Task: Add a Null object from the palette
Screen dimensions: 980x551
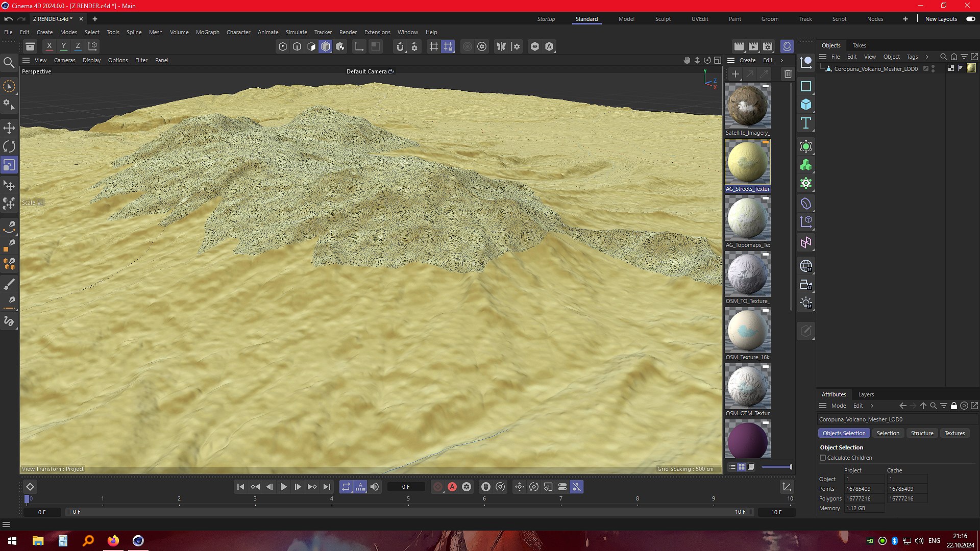Action: 806,63
